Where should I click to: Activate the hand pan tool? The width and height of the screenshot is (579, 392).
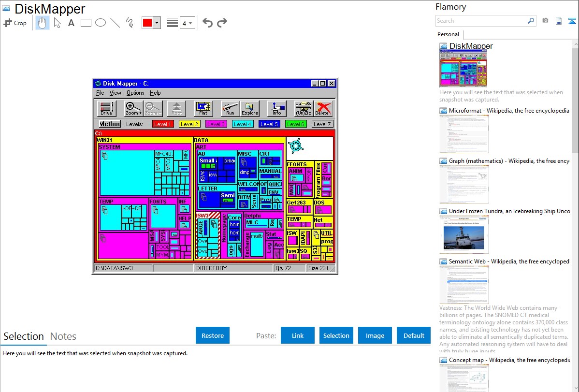pos(42,23)
